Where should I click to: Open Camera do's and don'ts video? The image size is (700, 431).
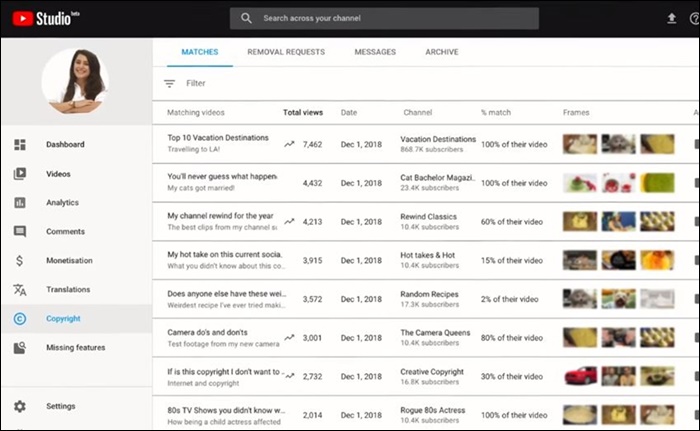click(207, 332)
